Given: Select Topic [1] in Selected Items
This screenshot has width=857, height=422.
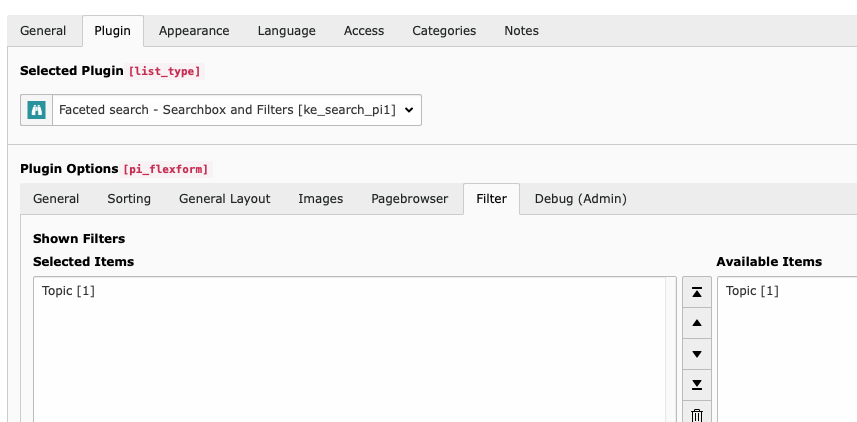Looking at the screenshot, I should [x=69, y=291].
